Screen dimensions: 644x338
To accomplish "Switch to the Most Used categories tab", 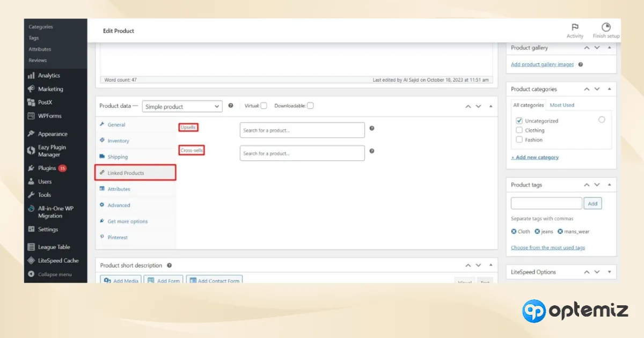I will (x=562, y=105).
